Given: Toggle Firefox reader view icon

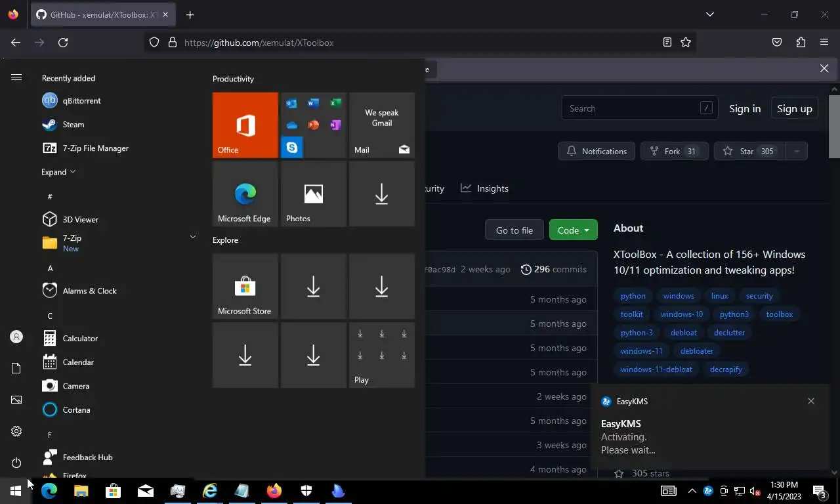Looking at the screenshot, I should point(667,43).
